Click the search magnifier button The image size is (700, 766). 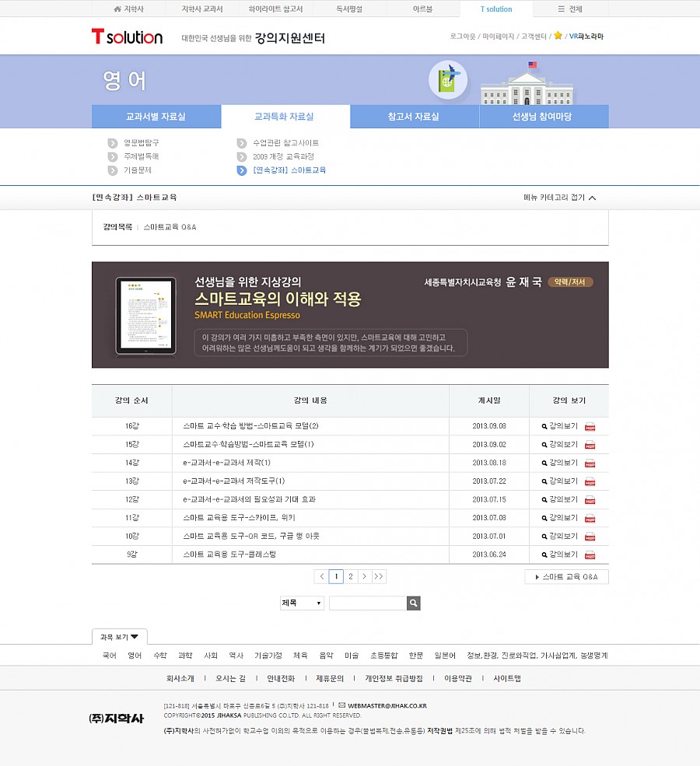point(414,603)
